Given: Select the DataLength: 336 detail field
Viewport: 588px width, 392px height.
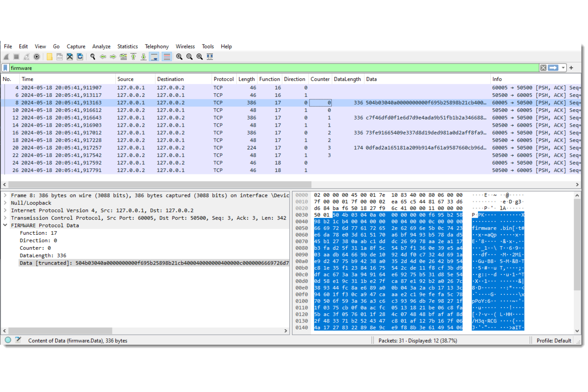Looking at the screenshot, I should click(x=43, y=255).
